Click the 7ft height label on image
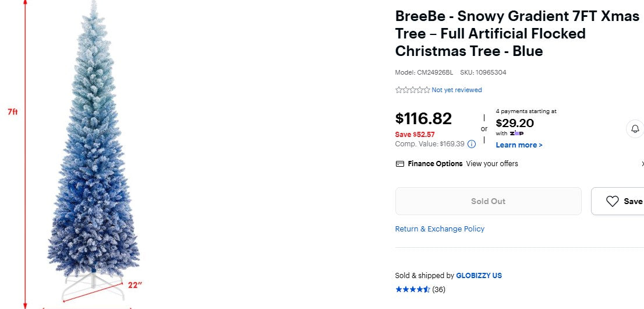 tap(13, 111)
